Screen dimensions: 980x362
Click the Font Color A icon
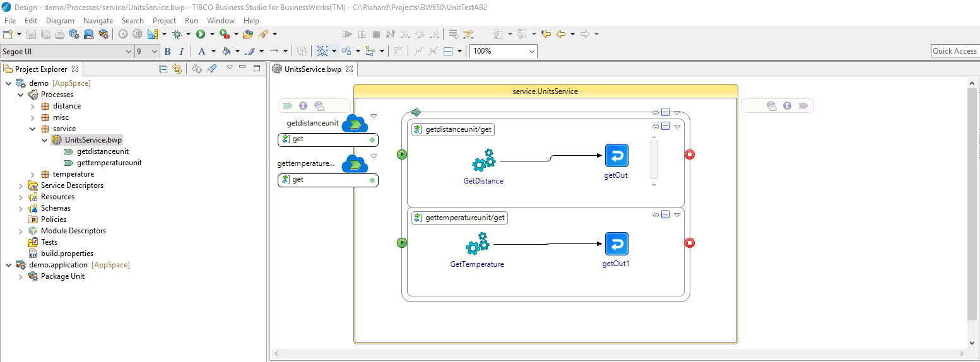click(201, 51)
